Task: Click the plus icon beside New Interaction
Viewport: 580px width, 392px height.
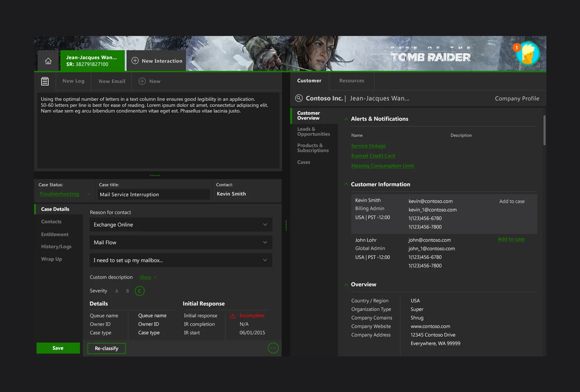Action: click(x=135, y=60)
